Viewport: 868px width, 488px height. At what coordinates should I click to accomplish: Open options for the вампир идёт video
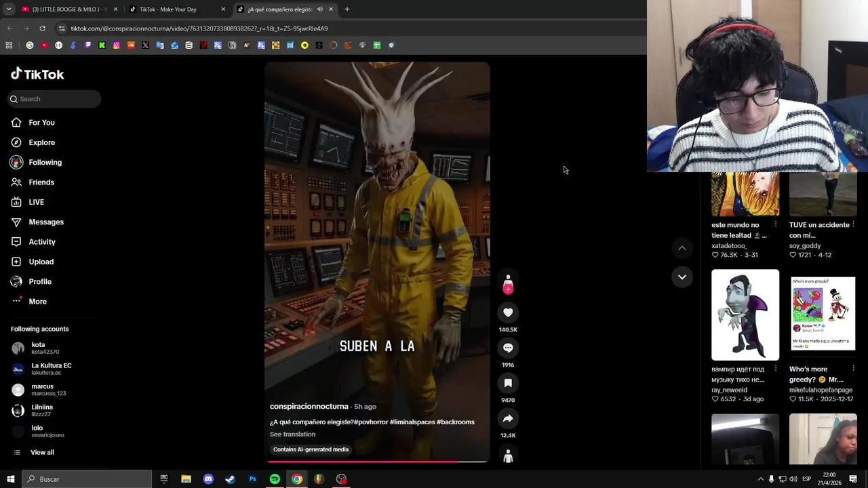pos(776,369)
